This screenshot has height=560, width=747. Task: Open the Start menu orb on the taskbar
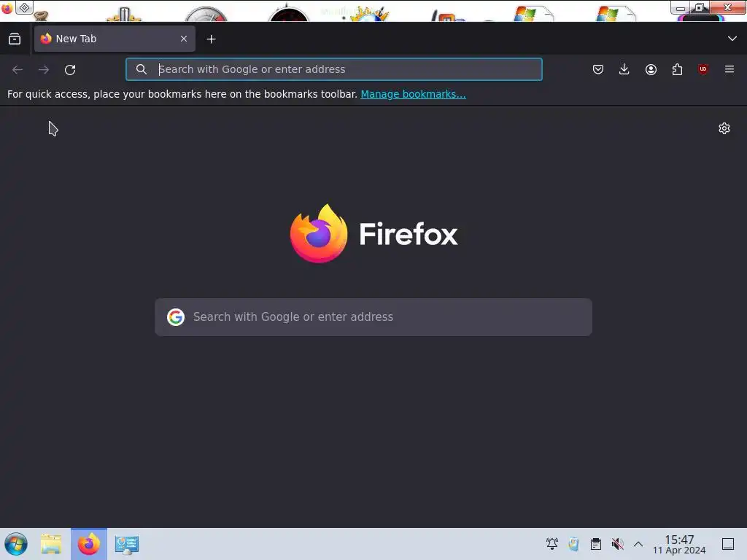[x=16, y=544]
